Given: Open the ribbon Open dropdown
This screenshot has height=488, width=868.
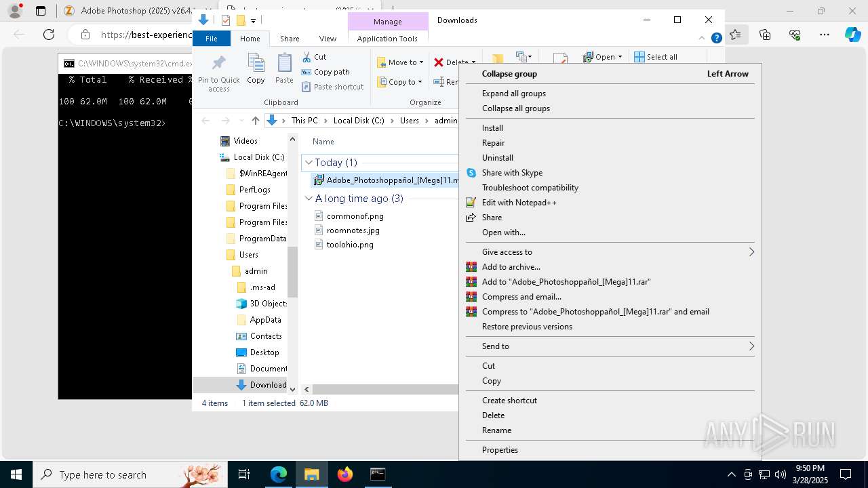Looking at the screenshot, I should [602, 57].
